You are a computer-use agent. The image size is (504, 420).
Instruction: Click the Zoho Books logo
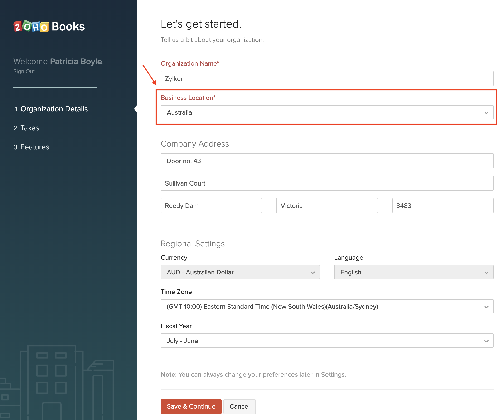pyautogui.click(x=49, y=26)
